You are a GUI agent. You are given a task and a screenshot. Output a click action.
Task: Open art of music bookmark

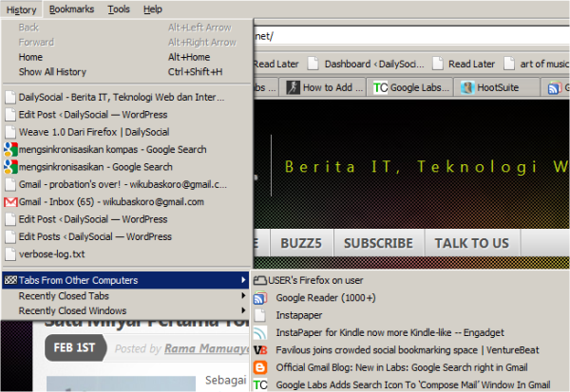pyautogui.click(x=537, y=64)
